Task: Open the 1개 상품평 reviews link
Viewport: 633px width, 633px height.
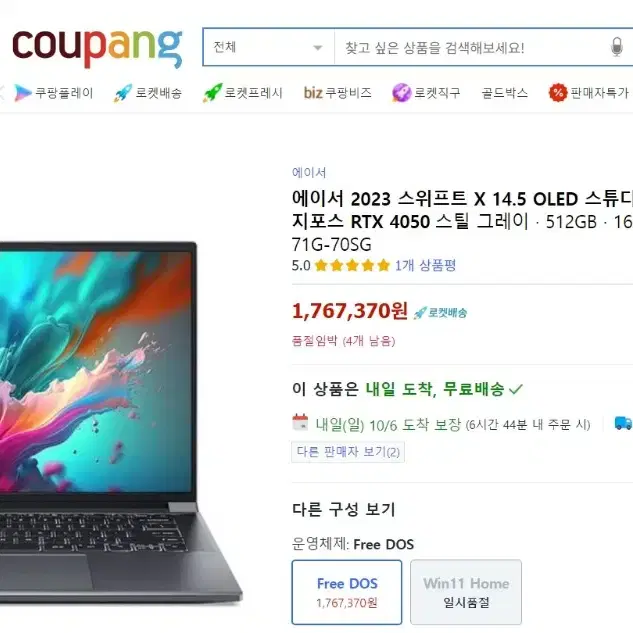Action: (425, 265)
